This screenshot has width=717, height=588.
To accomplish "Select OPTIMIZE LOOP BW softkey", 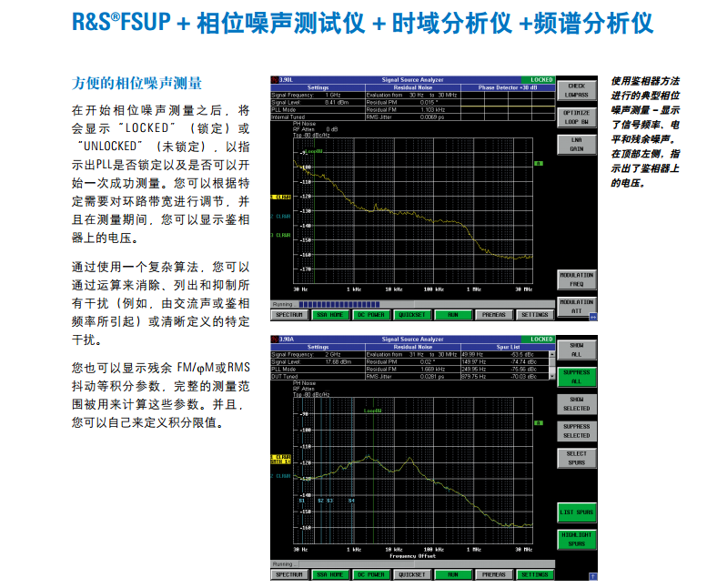I will (x=577, y=117).
